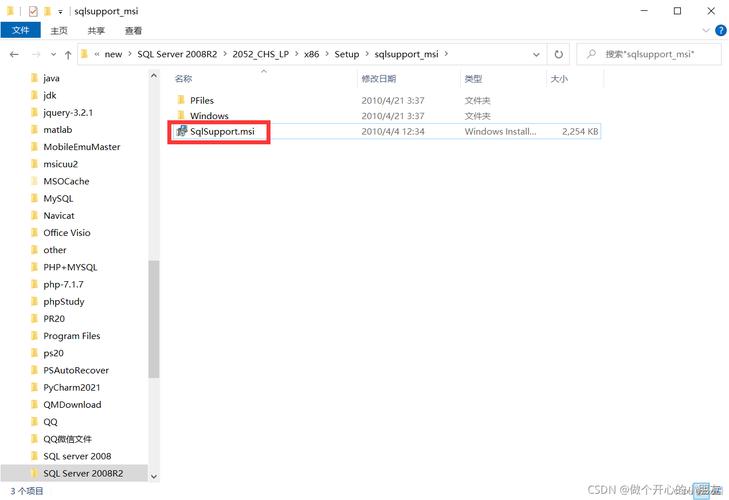Select QQ微信文件 folder in navigation pane

[x=67, y=440]
